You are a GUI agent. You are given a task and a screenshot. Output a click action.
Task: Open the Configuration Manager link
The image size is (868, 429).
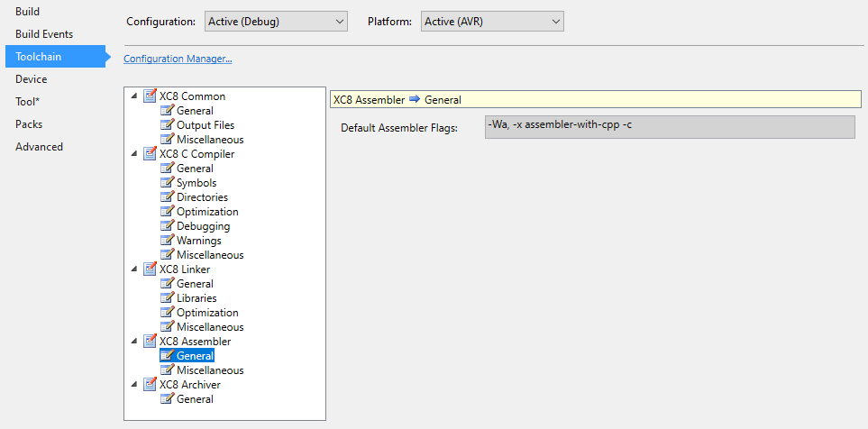178,59
